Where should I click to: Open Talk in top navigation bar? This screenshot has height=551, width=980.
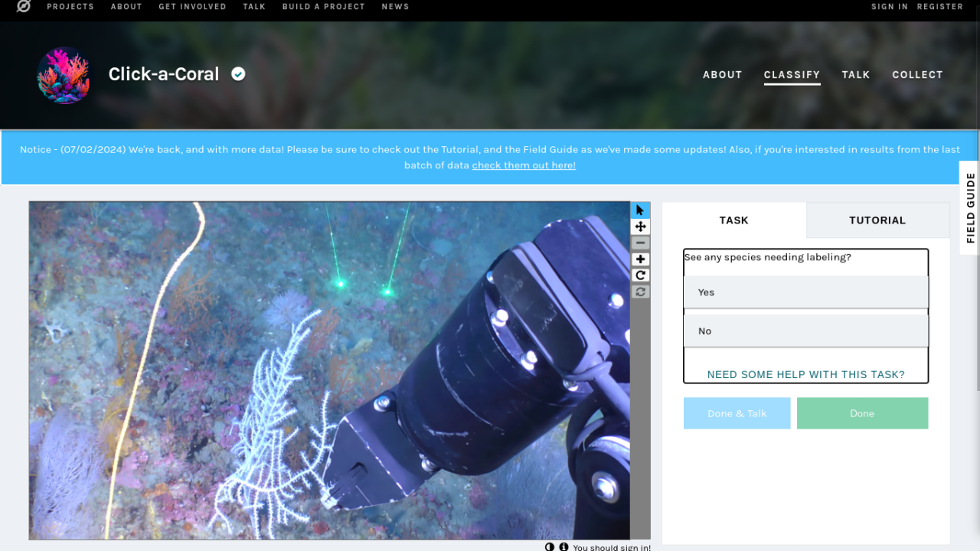[x=254, y=6]
